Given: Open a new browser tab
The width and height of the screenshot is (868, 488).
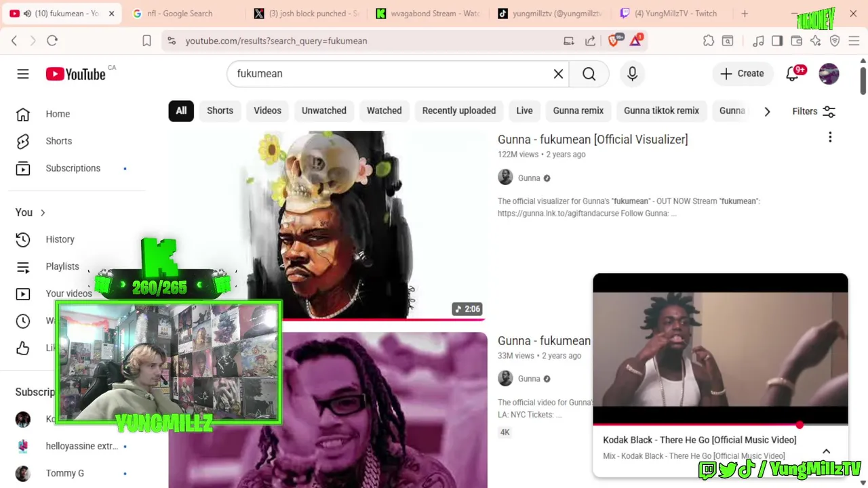Looking at the screenshot, I should coord(745,14).
